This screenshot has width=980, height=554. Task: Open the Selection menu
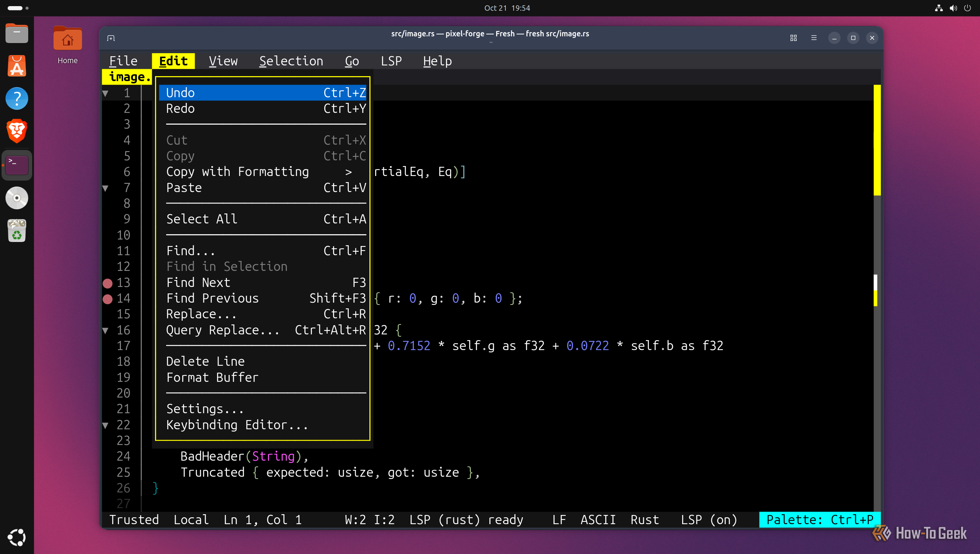coord(291,61)
